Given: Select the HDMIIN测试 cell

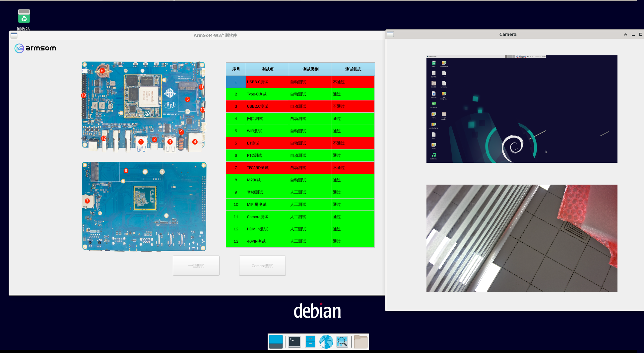Looking at the screenshot, I should click(x=267, y=229).
